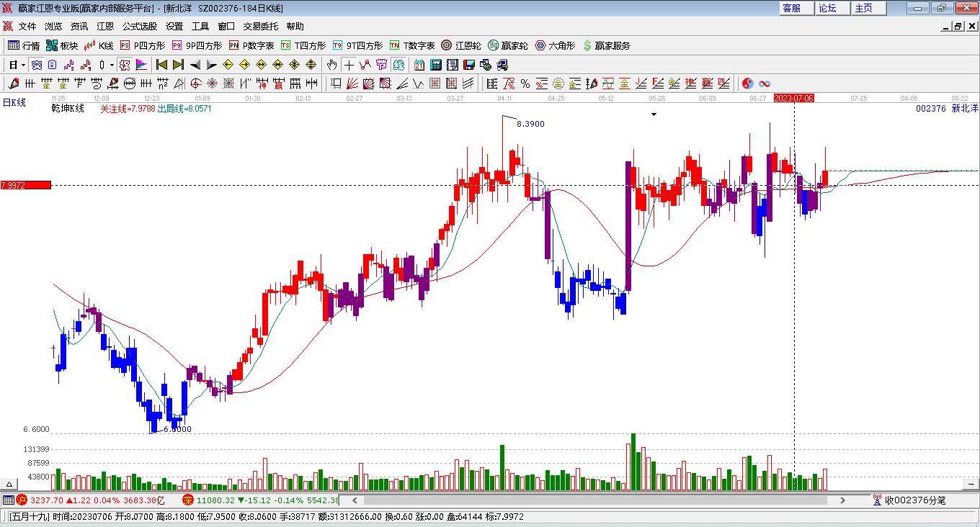Open the calendar icon in toolbar
This screenshot has height=527, width=980.
419,65
